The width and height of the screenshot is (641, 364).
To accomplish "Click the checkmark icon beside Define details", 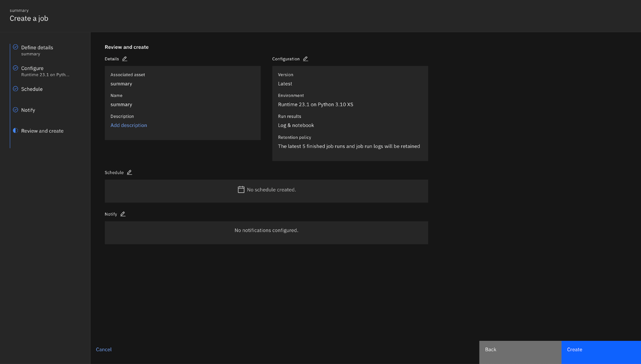I will pos(16,47).
